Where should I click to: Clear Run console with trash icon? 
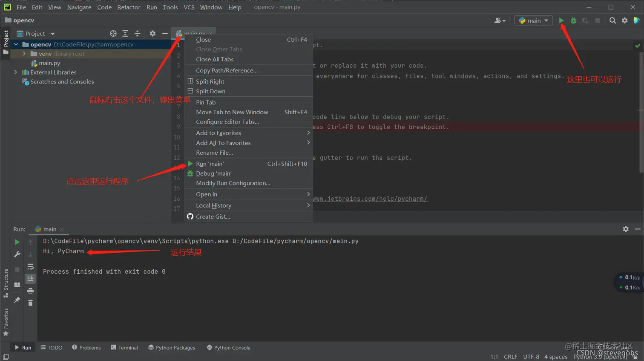pos(30,303)
